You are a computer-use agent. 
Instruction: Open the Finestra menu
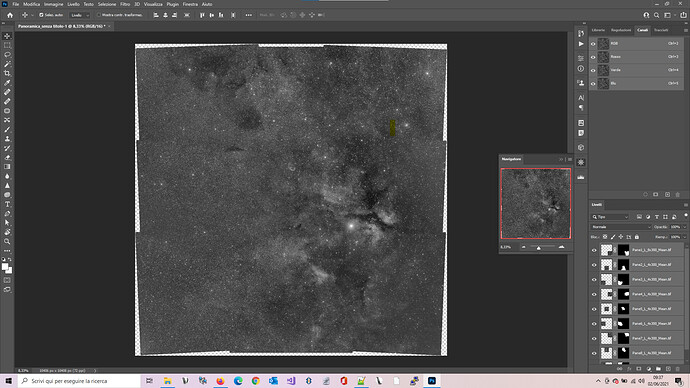click(x=190, y=4)
